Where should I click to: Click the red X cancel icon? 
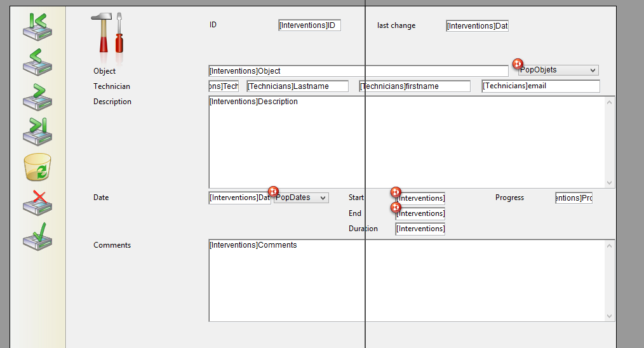[37, 201]
